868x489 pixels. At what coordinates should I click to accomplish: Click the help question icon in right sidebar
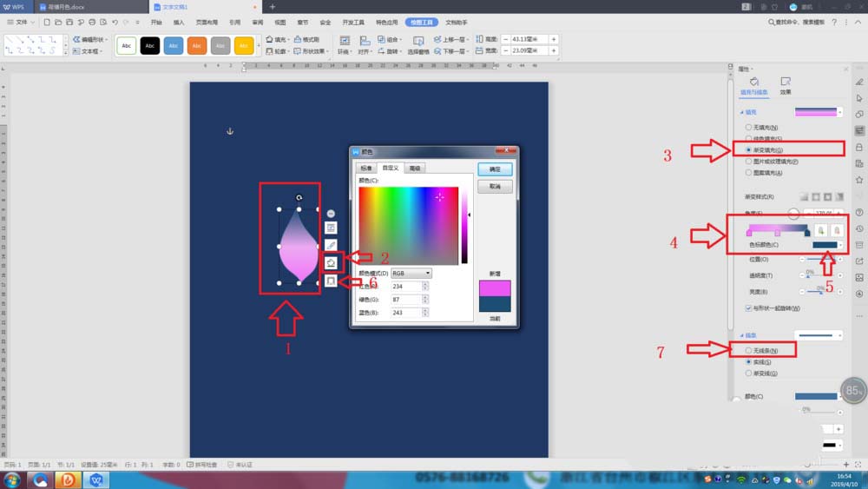coord(859,213)
